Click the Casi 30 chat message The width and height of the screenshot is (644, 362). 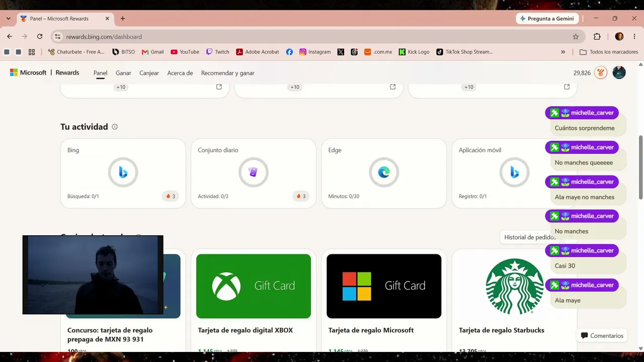click(565, 266)
